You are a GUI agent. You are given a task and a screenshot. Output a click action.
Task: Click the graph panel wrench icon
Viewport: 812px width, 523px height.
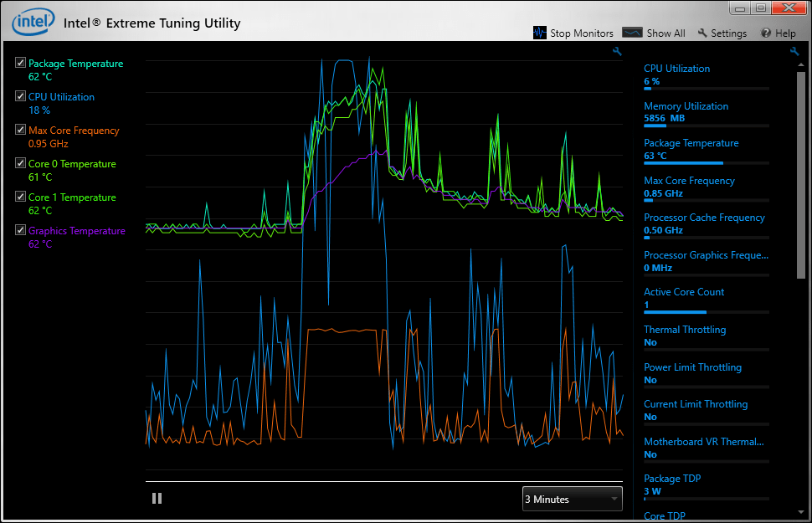coord(618,52)
